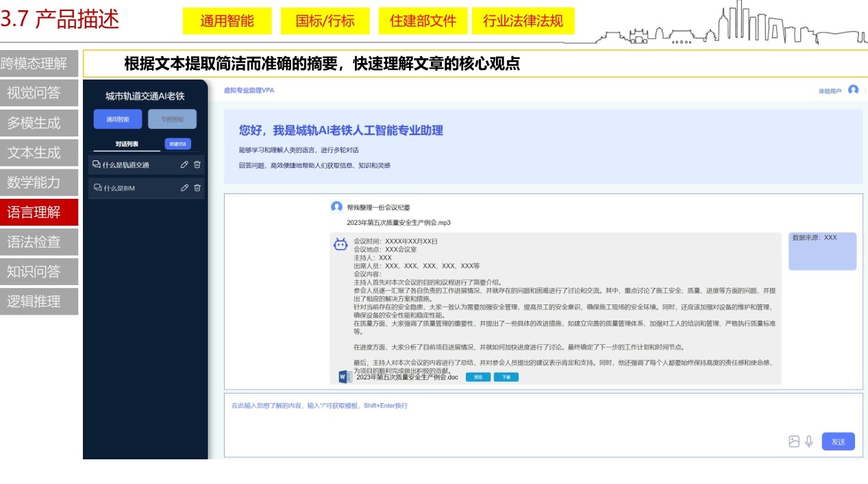Screen dimensions: 868x484
Task: Click the 帮我整理一份会议纪要 user message
Action: pyautogui.click(x=378, y=207)
